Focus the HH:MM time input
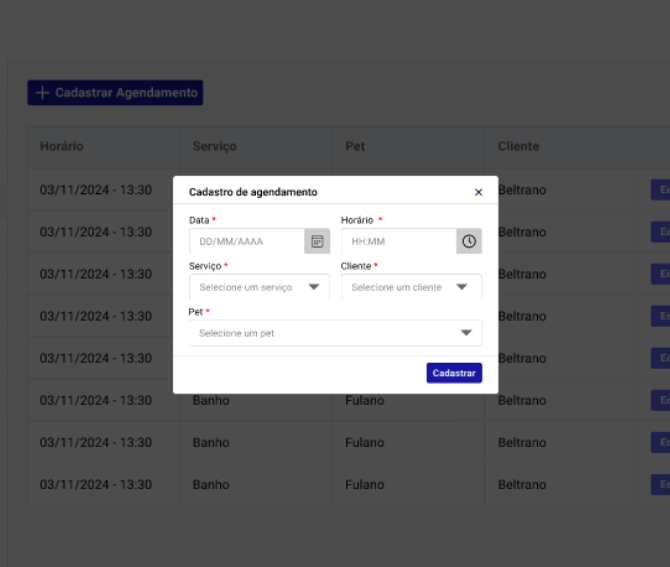 pos(398,241)
